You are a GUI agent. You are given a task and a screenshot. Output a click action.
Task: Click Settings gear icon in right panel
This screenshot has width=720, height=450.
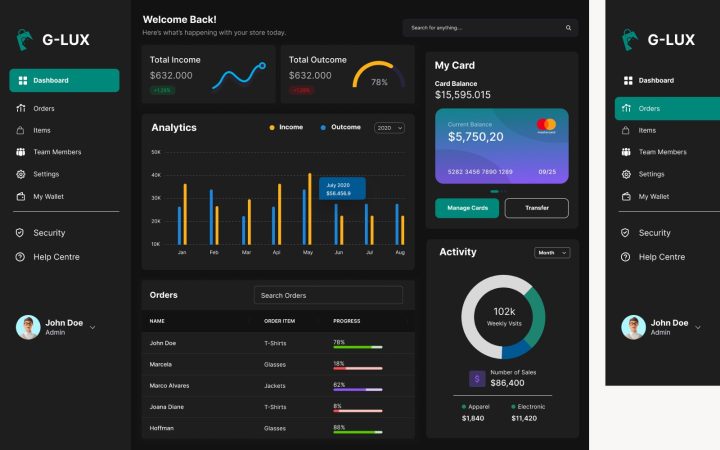(x=626, y=174)
